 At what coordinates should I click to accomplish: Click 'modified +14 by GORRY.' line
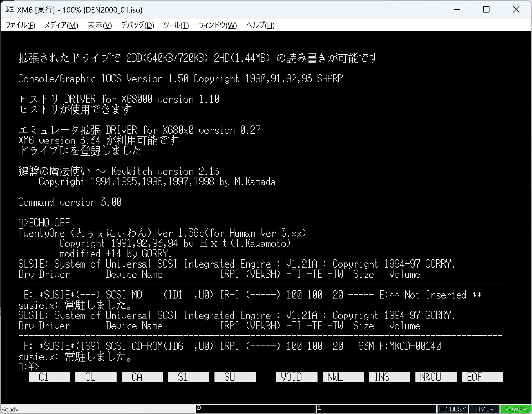(116, 253)
